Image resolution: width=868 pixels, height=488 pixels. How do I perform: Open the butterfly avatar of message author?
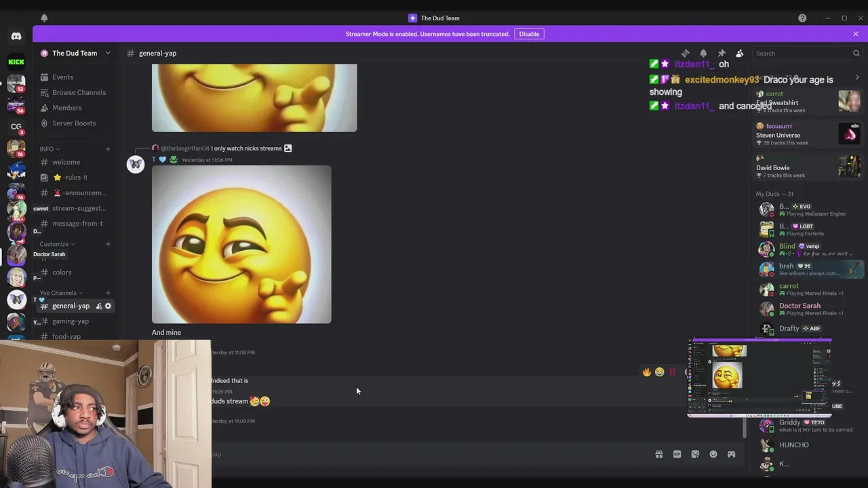click(x=136, y=164)
